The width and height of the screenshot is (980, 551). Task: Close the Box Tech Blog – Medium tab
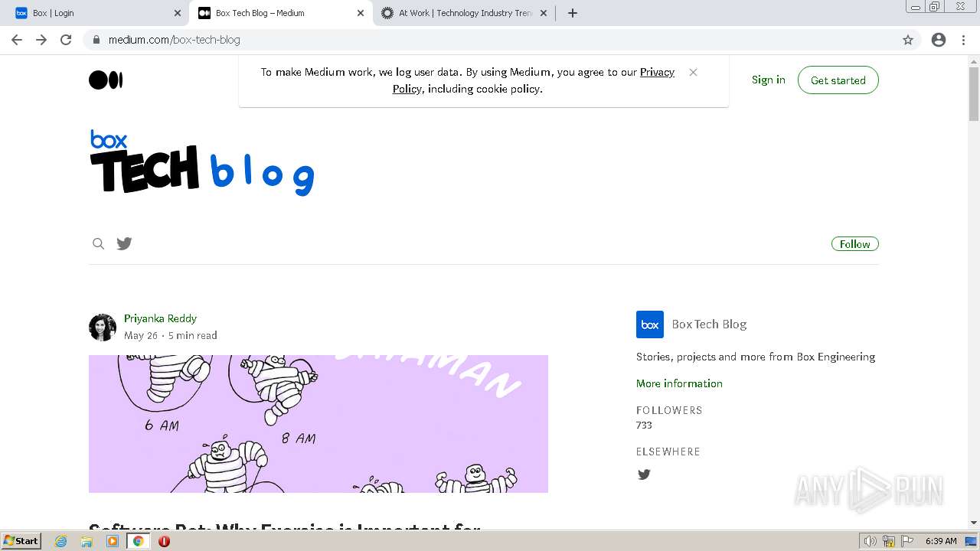pyautogui.click(x=360, y=13)
